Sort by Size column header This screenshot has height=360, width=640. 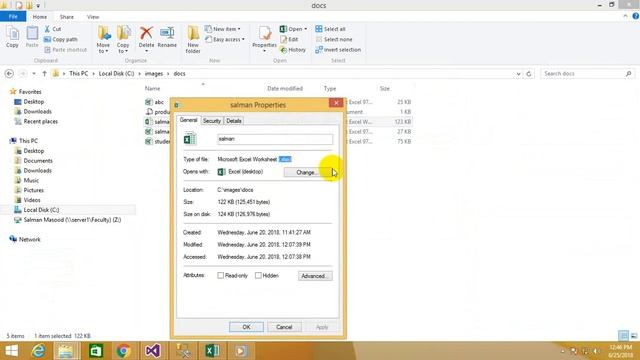pyautogui.click(x=385, y=89)
